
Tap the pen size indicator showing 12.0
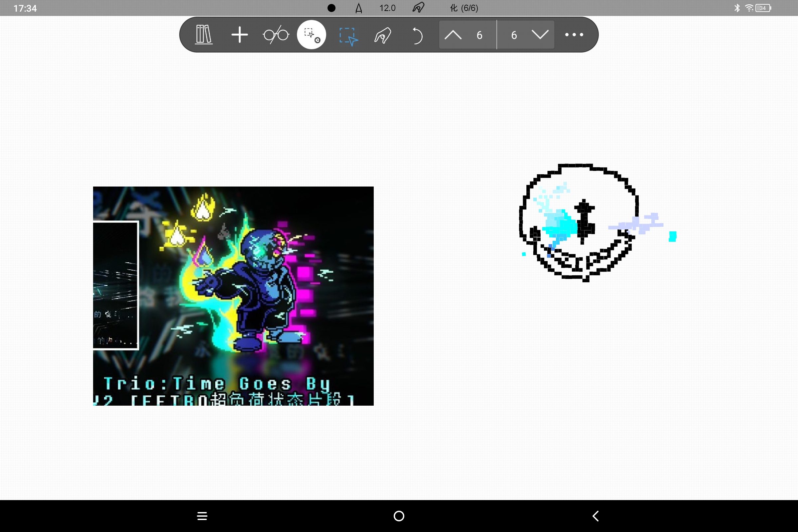(x=387, y=7)
